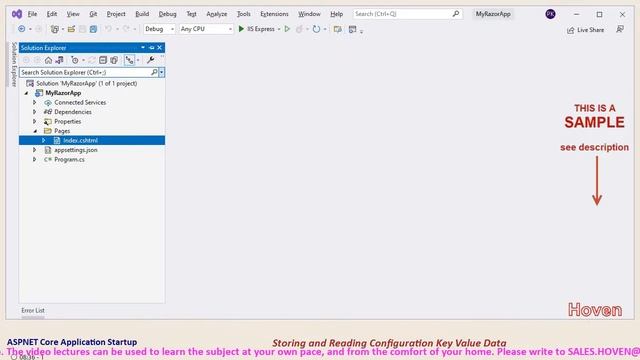The width and height of the screenshot is (640, 360).
Task: Click the Send Feedback icon
Action: pyautogui.click(x=620, y=29)
